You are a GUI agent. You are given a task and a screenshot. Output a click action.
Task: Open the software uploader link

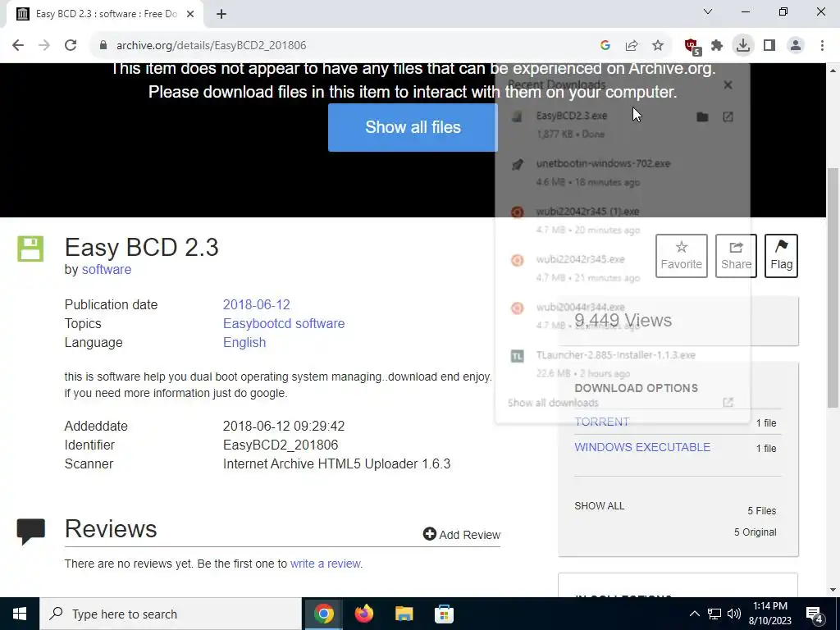pos(107,269)
